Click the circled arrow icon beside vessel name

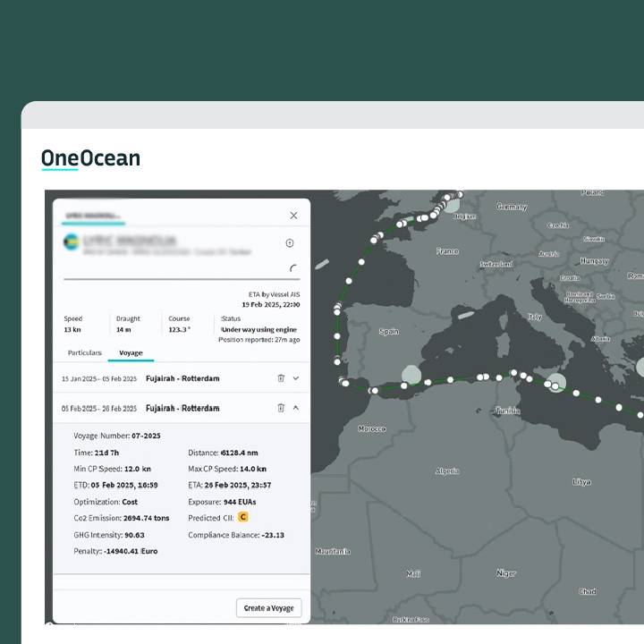point(290,243)
